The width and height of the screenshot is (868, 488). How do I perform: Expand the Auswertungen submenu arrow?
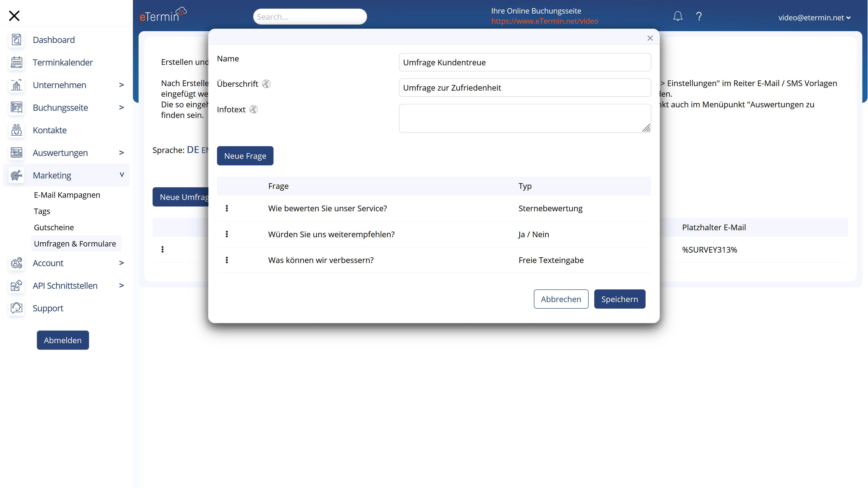121,152
